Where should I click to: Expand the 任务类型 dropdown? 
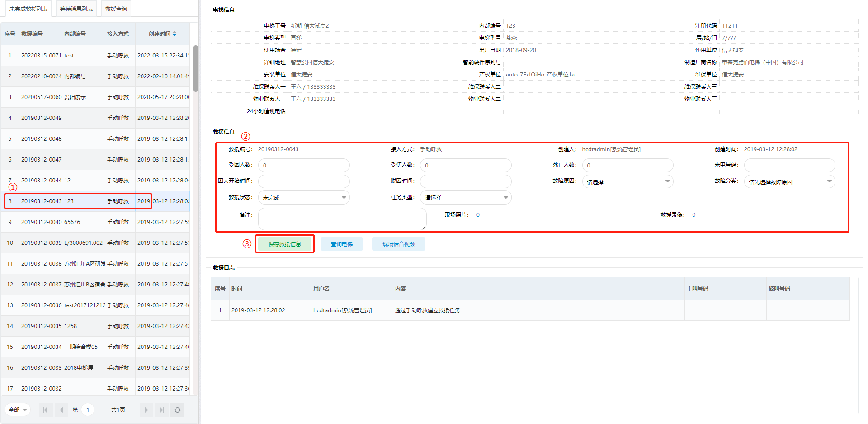click(466, 197)
